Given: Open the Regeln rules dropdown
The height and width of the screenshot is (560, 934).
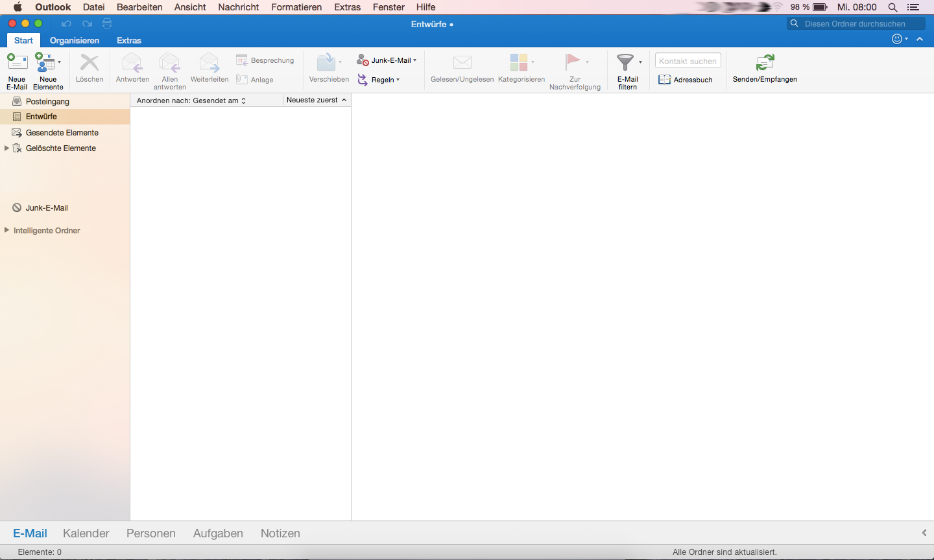Looking at the screenshot, I should (379, 80).
